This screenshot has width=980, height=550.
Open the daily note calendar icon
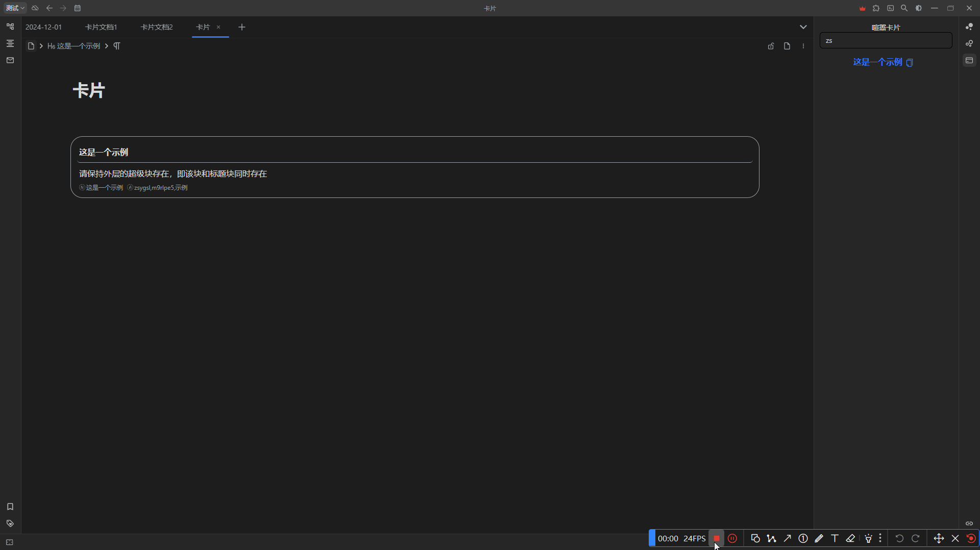[x=78, y=8]
